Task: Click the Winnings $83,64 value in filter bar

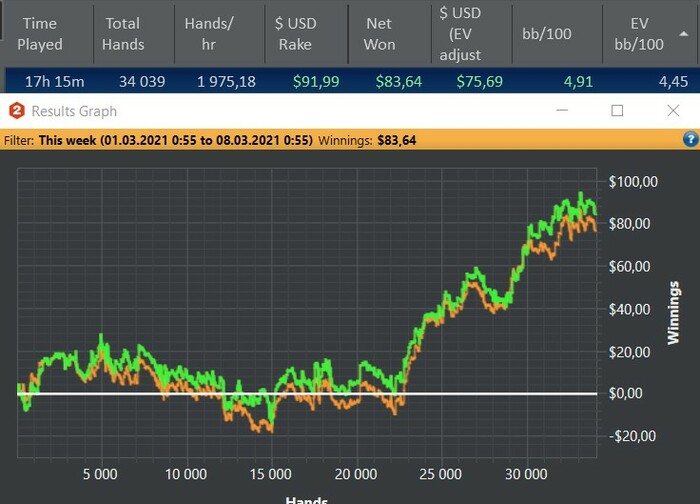Action: [x=396, y=141]
